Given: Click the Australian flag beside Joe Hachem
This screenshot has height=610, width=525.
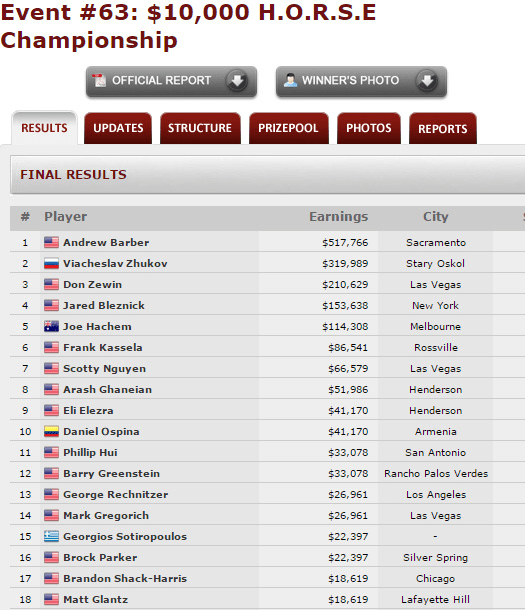Looking at the screenshot, I should click(x=51, y=327).
